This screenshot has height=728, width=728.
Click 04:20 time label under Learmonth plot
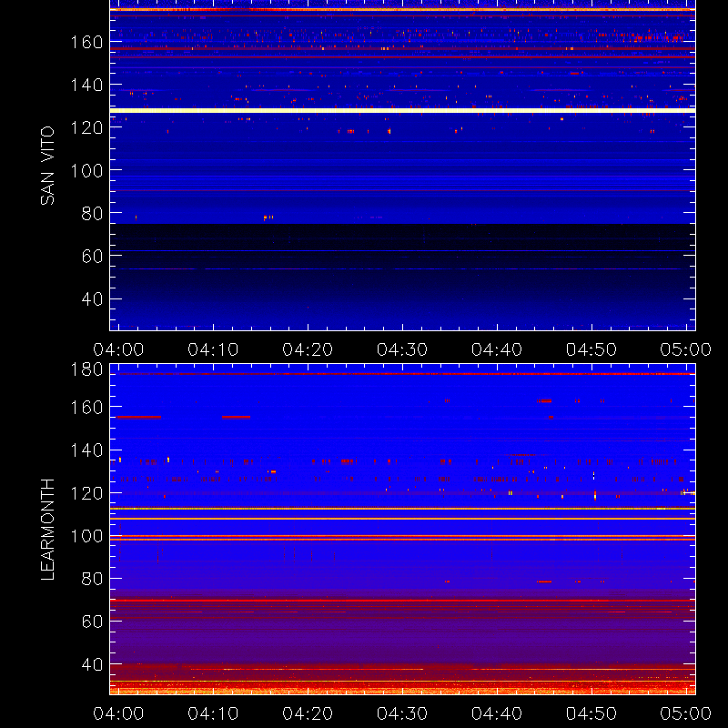point(308,713)
